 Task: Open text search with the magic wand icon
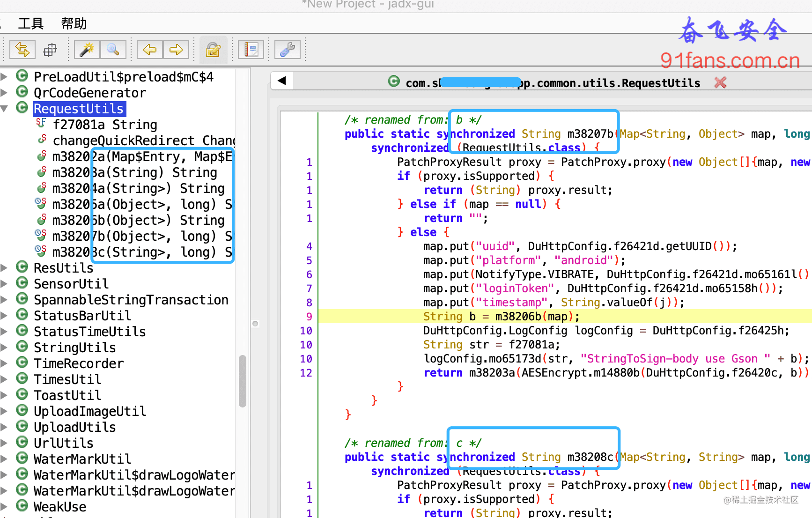coord(87,49)
